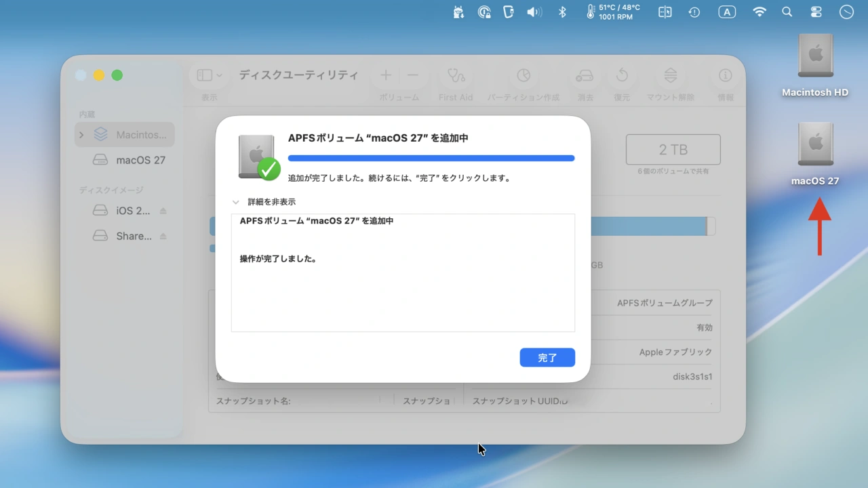Click the clock icon in menu bar

pos(846,12)
